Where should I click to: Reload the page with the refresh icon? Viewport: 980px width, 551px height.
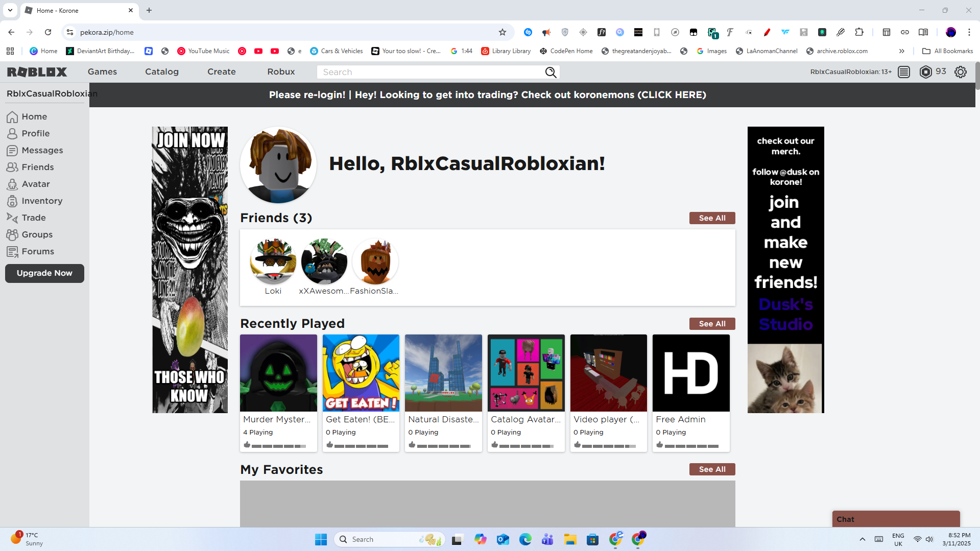[x=48, y=32]
